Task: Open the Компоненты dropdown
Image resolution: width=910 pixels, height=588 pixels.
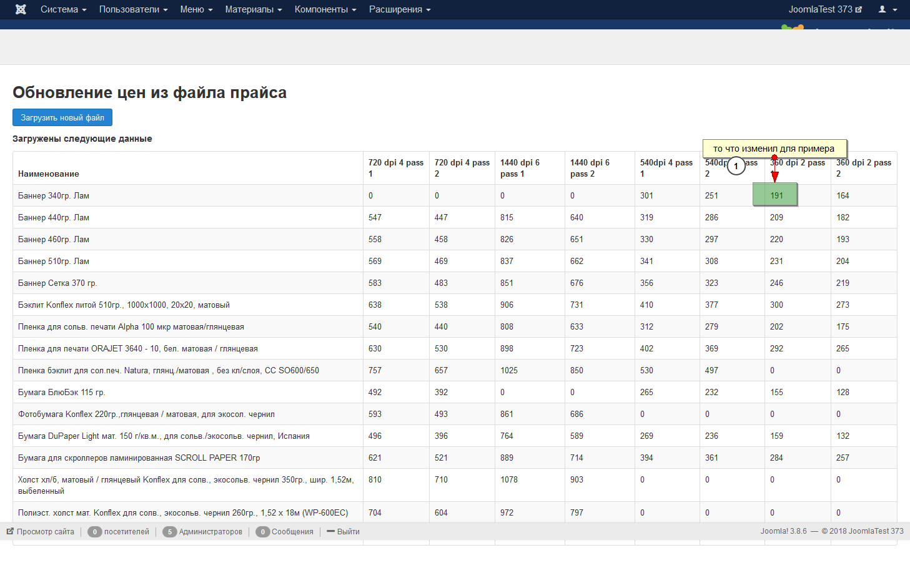Action: 325,9
